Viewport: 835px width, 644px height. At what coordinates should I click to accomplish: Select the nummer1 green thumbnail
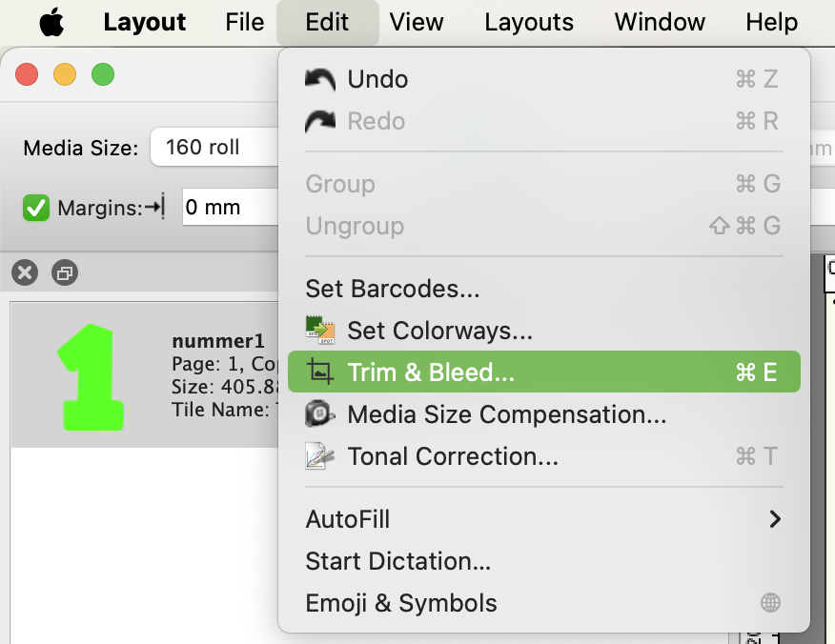(x=92, y=377)
